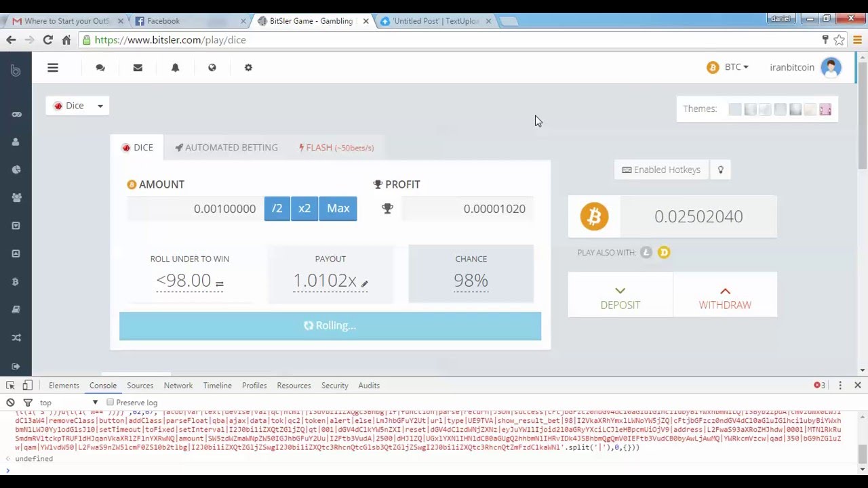Switch to the FLASH tab
Image resolution: width=868 pixels, height=488 pixels.
(x=336, y=148)
